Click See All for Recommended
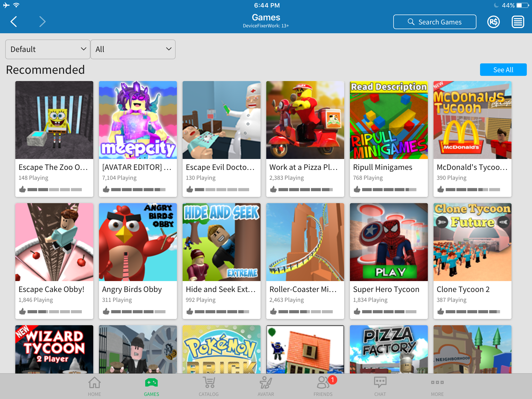The height and width of the screenshot is (399, 532). click(503, 70)
